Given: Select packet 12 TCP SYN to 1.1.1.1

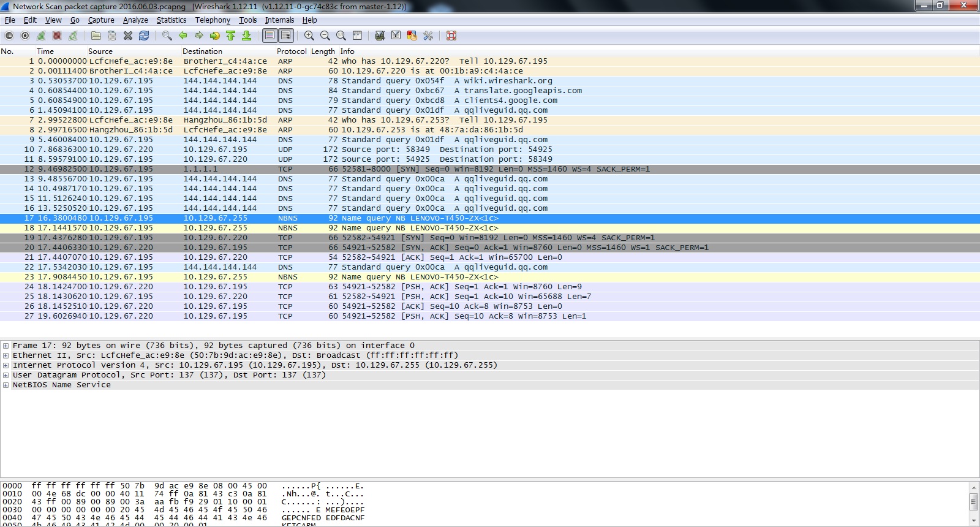Looking at the screenshot, I should 489,169.
